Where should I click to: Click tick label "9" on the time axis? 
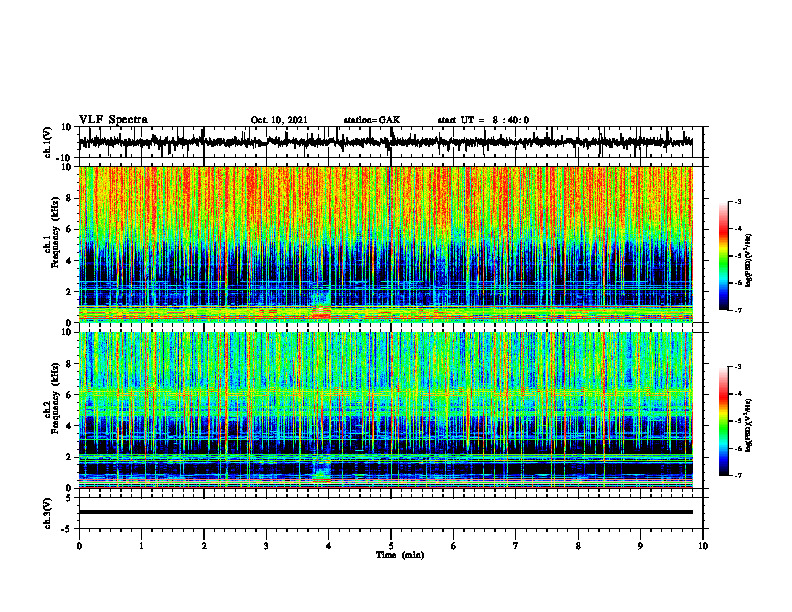tap(640, 546)
